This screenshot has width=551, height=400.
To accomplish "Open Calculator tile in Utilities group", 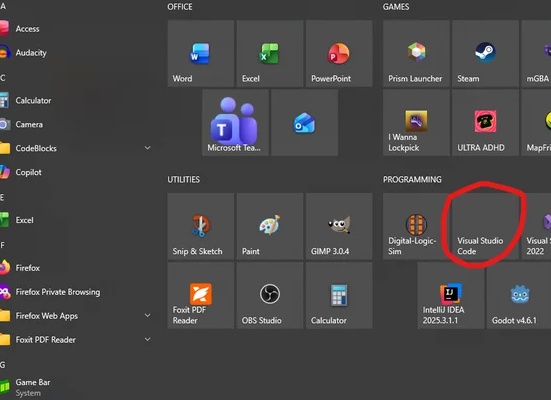I will (339, 296).
